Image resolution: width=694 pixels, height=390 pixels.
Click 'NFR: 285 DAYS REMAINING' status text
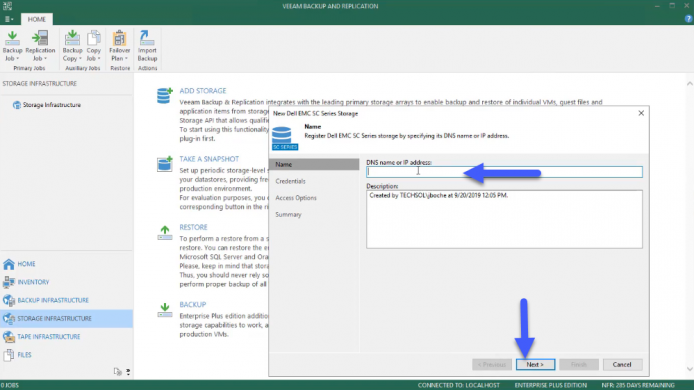(x=638, y=385)
